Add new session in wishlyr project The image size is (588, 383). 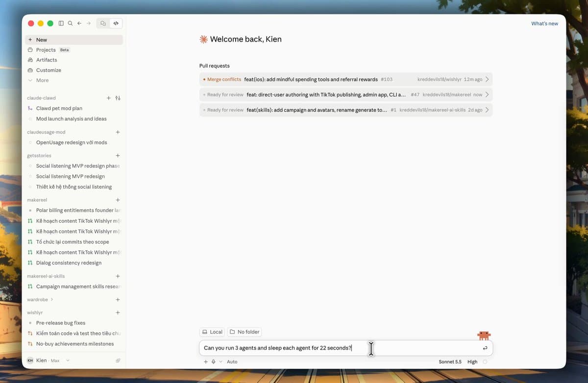pos(118,312)
